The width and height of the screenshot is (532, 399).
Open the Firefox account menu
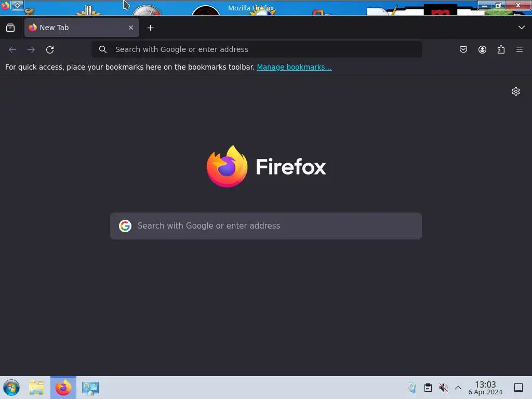pos(482,49)
